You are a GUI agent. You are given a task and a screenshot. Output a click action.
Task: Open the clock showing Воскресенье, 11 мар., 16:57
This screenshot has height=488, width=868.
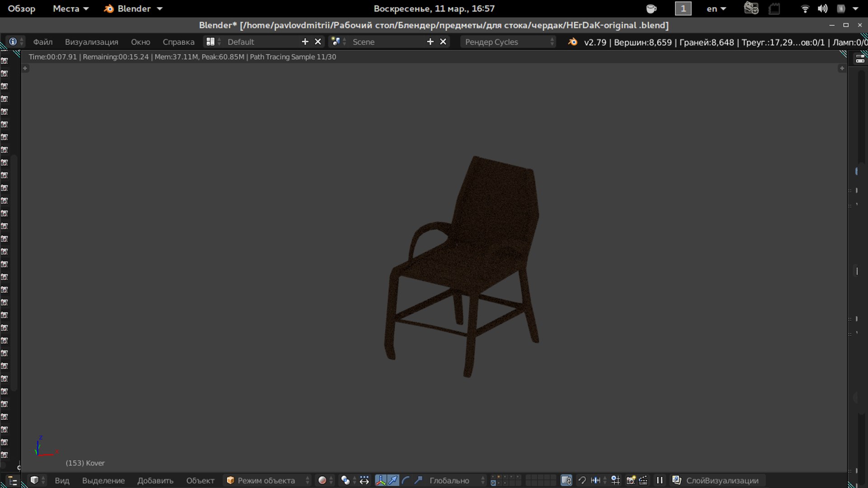pyautogui.click(x=434, y=9)
